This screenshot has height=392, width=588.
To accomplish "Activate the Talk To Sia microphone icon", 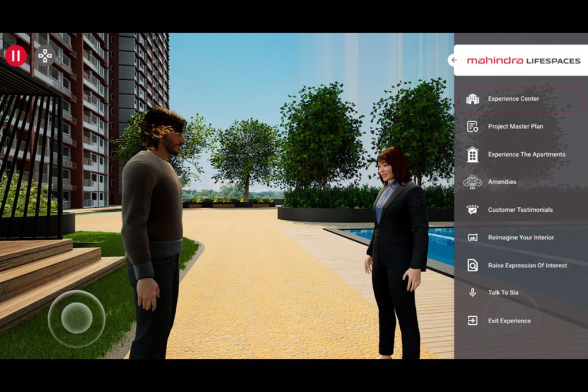I will point(473,293).
